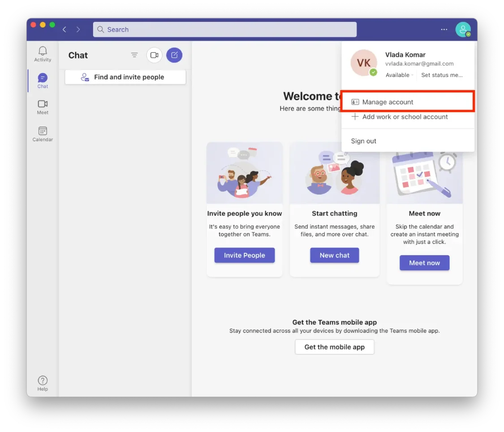Screen dimensions: 504x432
Task: Compose a new chat with pencil icon
Action: (x=174, y=55)
